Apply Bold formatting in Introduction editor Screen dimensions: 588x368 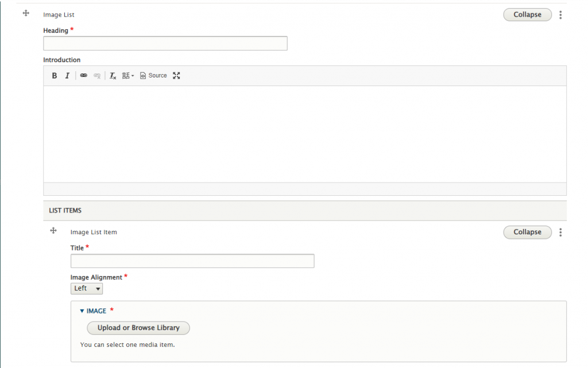[x=55, y=76]
